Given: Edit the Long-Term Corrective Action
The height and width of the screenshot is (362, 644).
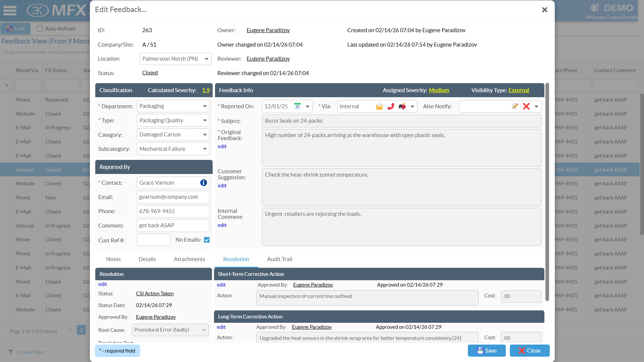Looking at the screenshot, I should (221, 327).
